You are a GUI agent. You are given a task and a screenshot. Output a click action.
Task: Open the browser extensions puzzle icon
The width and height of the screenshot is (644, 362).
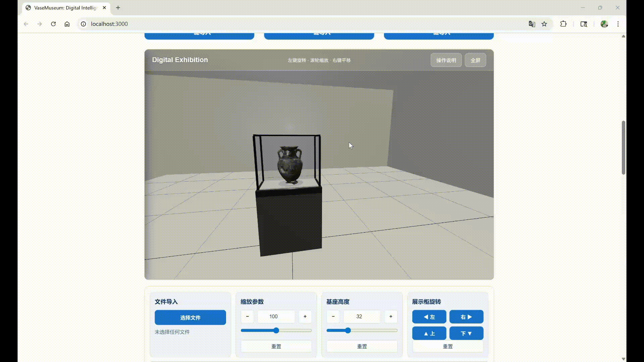tap(563, 24)
